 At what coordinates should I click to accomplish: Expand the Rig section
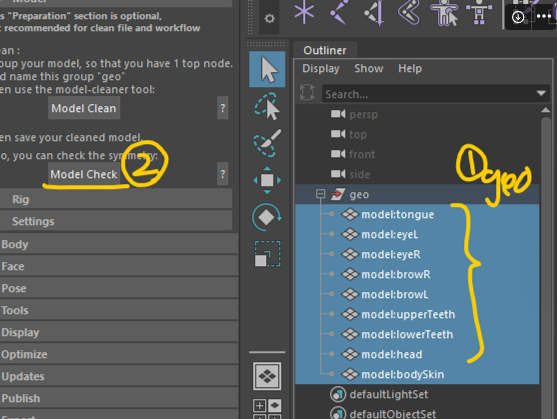(116, 199)
